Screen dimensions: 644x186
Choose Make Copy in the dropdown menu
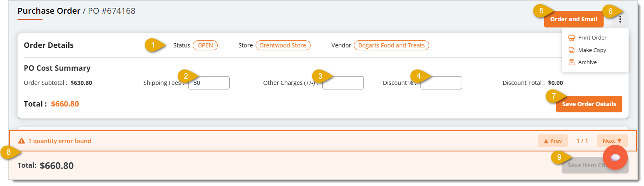tap(592, 50)
